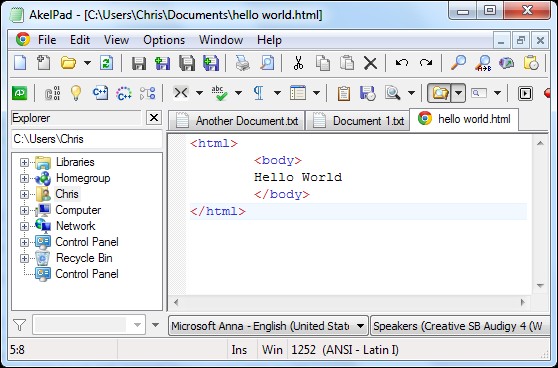Open the Help menu
The width and height of the screenshot is (558, 368).
pos(269,40)
